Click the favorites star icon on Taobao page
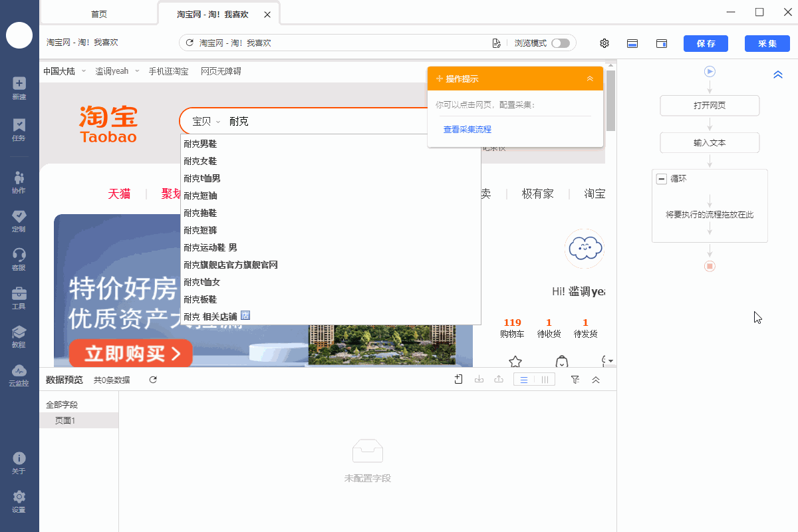 pyautogui.click(x=515, y=362)
